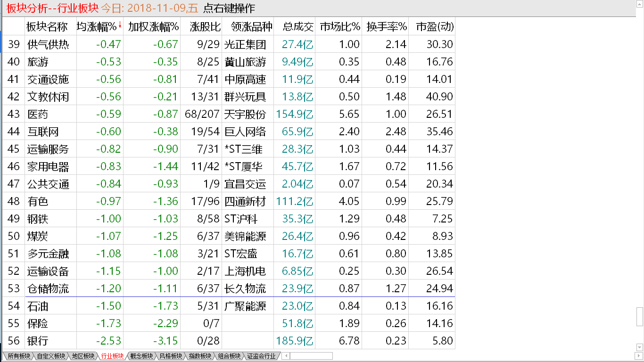Click leading stock *ST厦华
Viewport: 644px width, 362px height.
point(243,166)
